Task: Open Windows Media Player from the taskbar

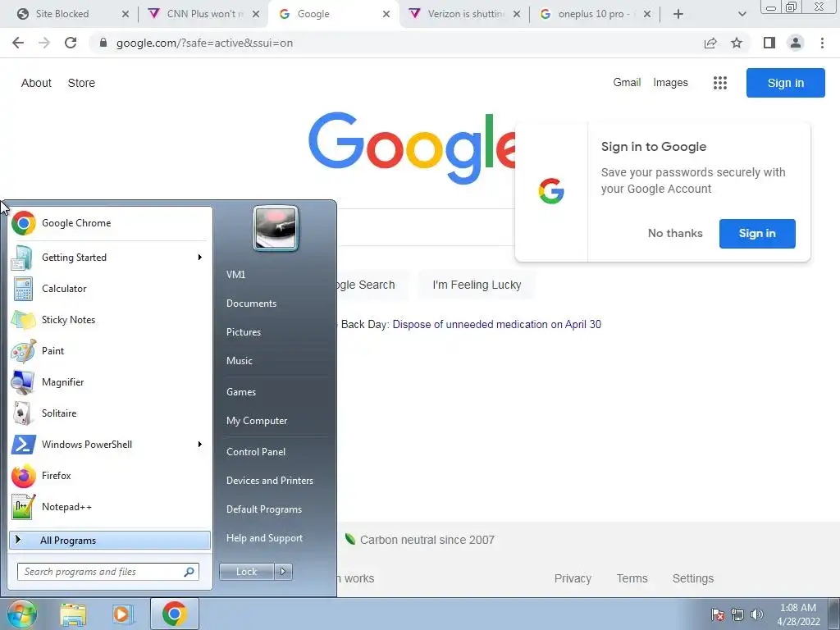Action: 122,614
